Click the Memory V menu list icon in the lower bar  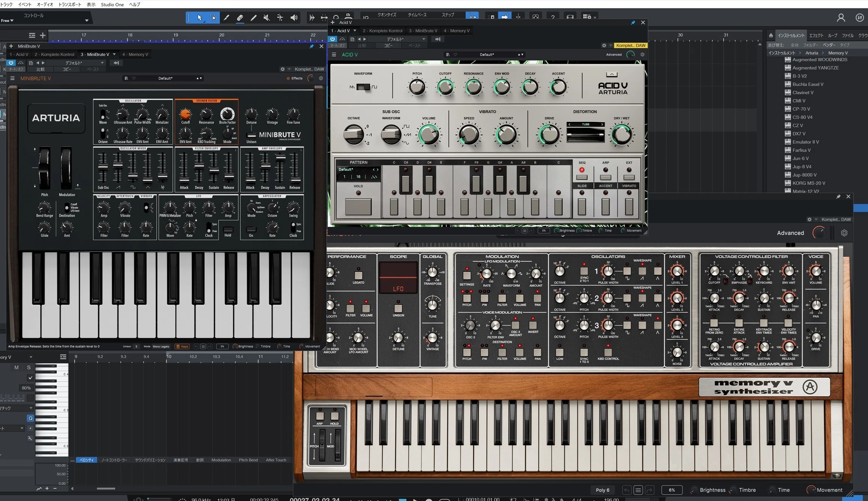[x=638, y=490]
